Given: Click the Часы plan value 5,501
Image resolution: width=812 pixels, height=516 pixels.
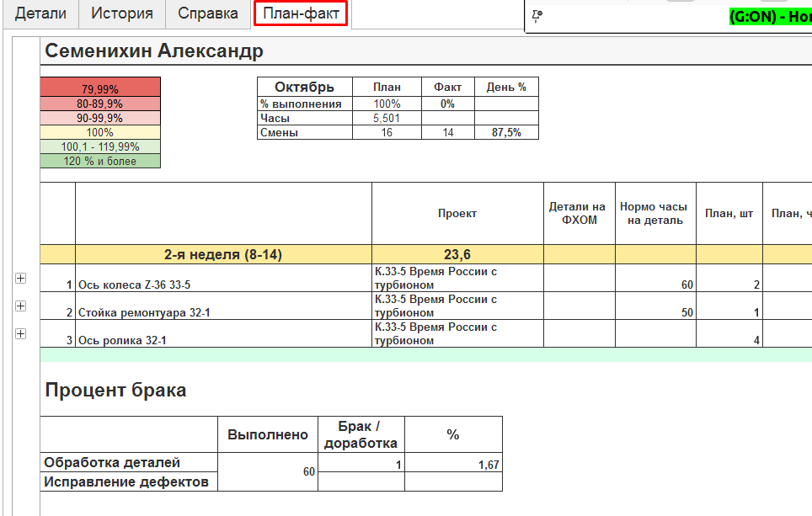Looking at the screenshot, I should pos(387,119).
